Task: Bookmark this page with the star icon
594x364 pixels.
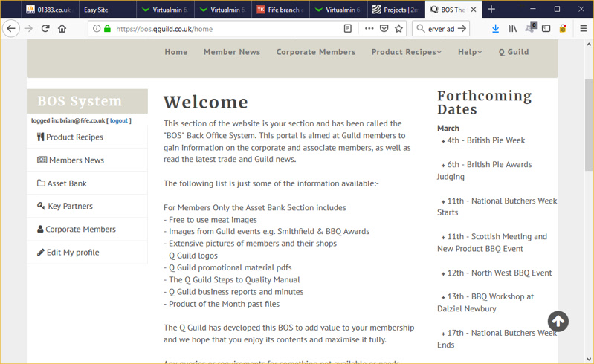Action: click(x=398, y=29)
